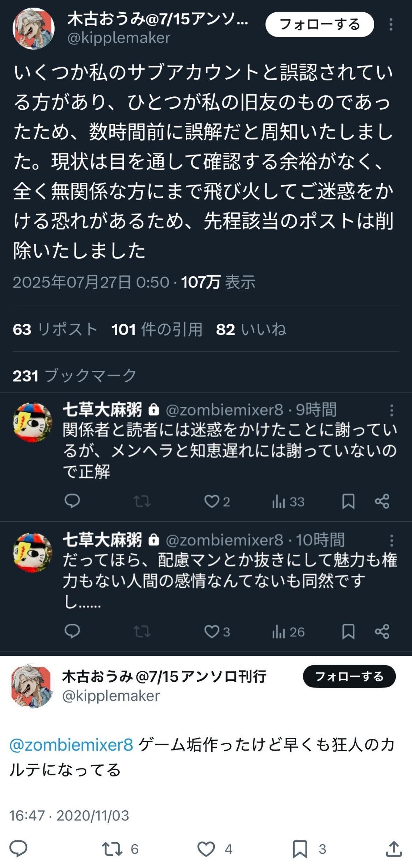Image resolution: width=412 pixels, height=868 pixels.
Task: Open the kipplemaker avatar on the top post
Action: tap(34, 29)
